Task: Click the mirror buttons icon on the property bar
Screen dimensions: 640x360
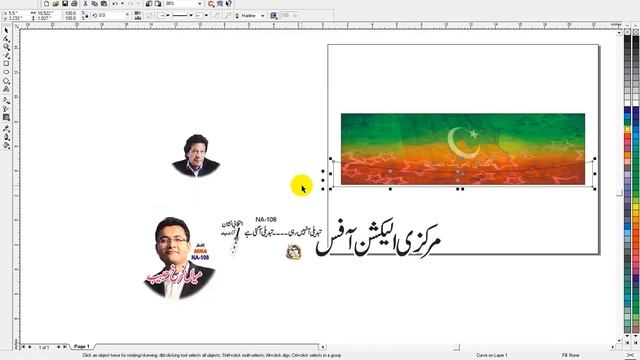Action: point(138,16)
